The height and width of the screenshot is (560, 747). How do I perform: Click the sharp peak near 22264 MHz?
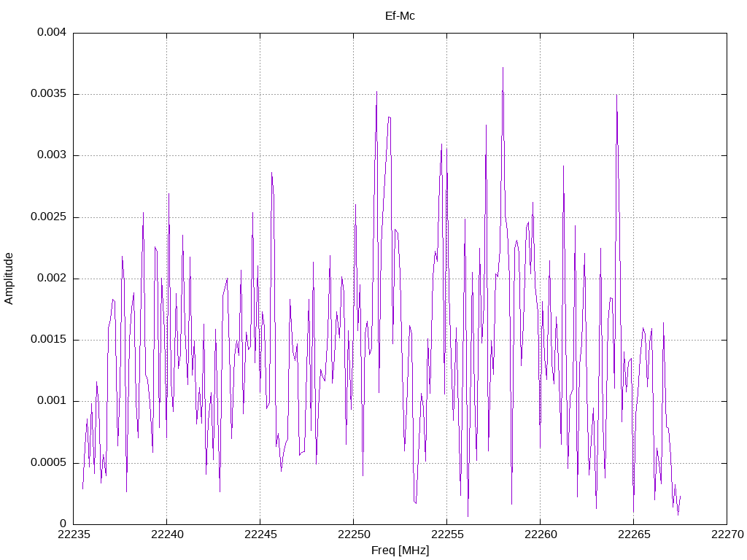[616, 96]
